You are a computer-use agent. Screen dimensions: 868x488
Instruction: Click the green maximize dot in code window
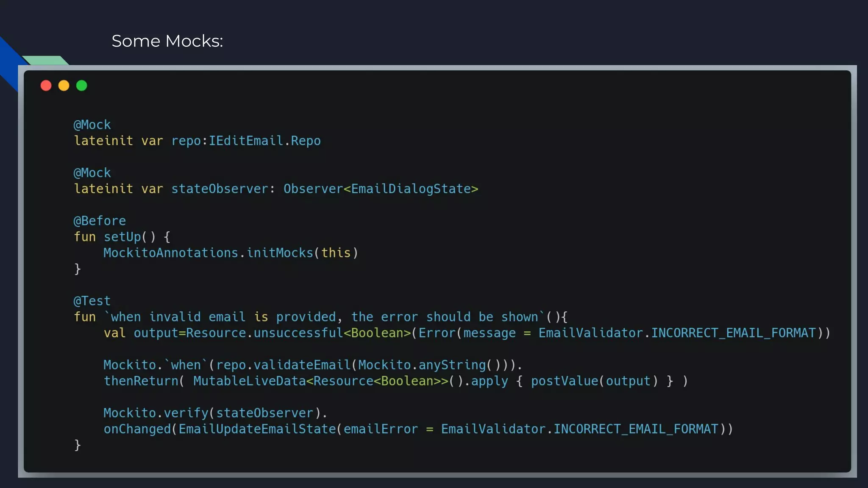[x=81, y=86]
